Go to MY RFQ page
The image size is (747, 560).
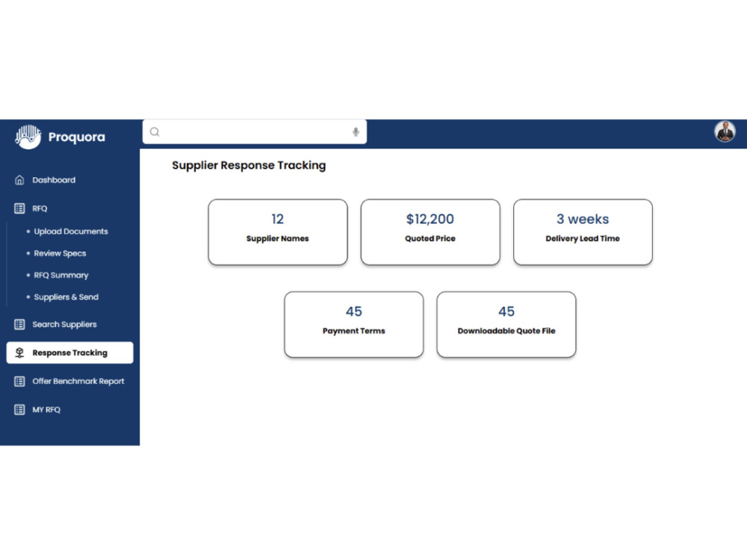tap(46, 410)
